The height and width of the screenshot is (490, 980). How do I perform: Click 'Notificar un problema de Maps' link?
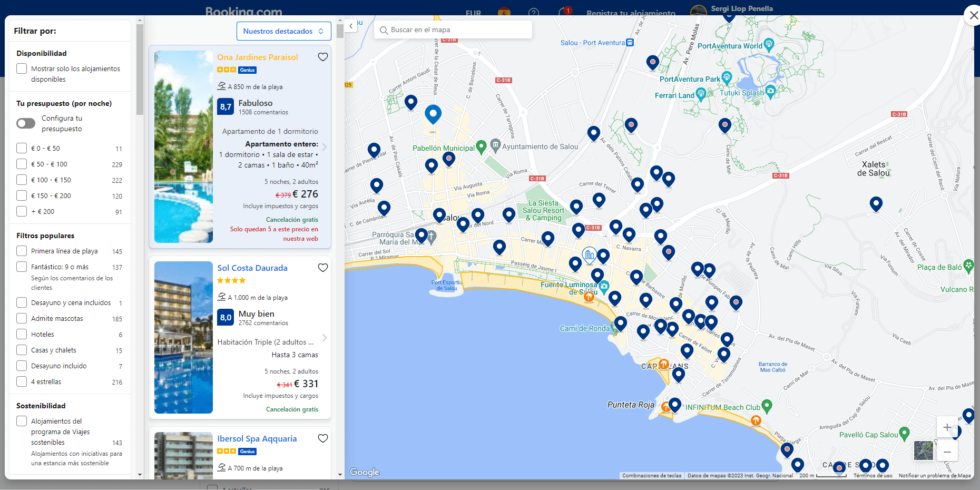tap(935, 475)
